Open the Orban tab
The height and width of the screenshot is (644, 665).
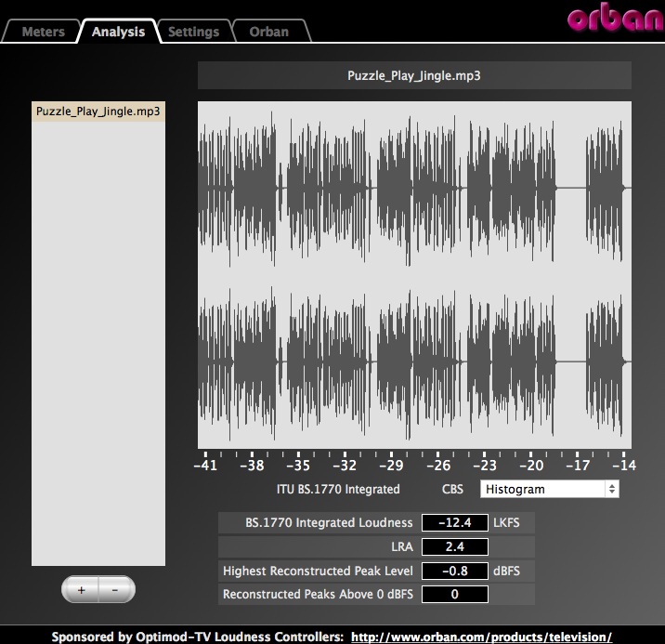click(x=268, y=32)
